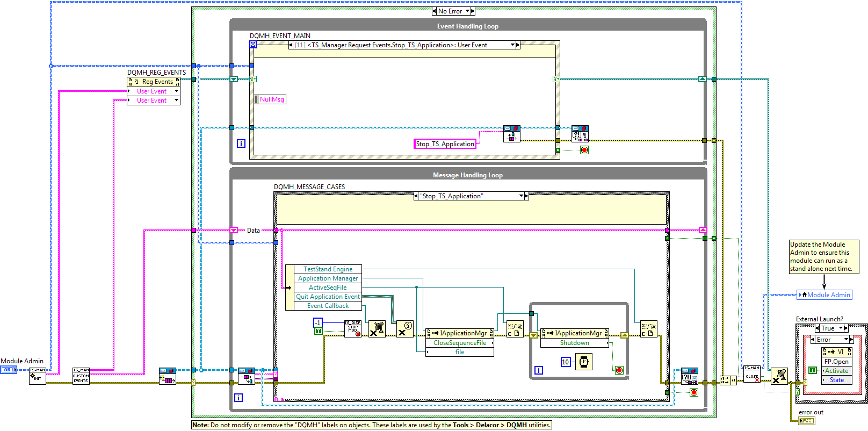Image resolution: width=868 pixels, height=431 pixels.
Task: Click the Message Handling Loop iteration terminal
Action: click(x=238, y=398)
